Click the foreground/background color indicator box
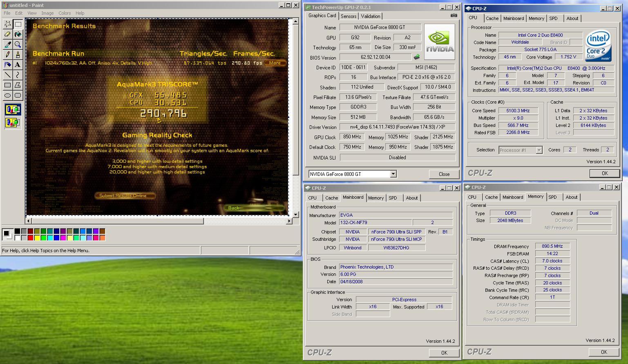The width and height of the screenshot is (628, 364). click(7, 235)
